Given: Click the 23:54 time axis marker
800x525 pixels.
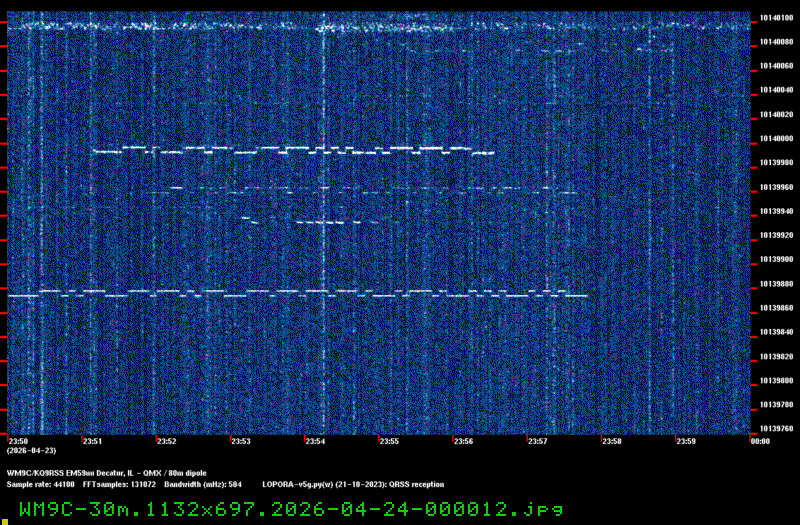Looking at the screenshot, I should point(314,441).
